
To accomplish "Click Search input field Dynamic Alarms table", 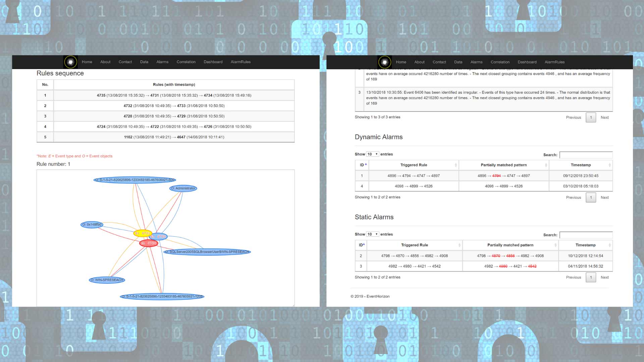I will pos(586,155).
